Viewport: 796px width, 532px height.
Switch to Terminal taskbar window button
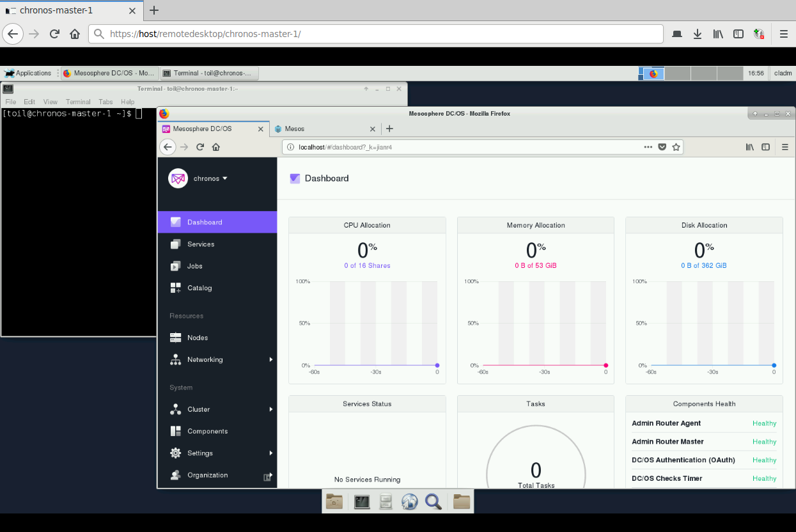pyautogui.click(x=209, y=74)
